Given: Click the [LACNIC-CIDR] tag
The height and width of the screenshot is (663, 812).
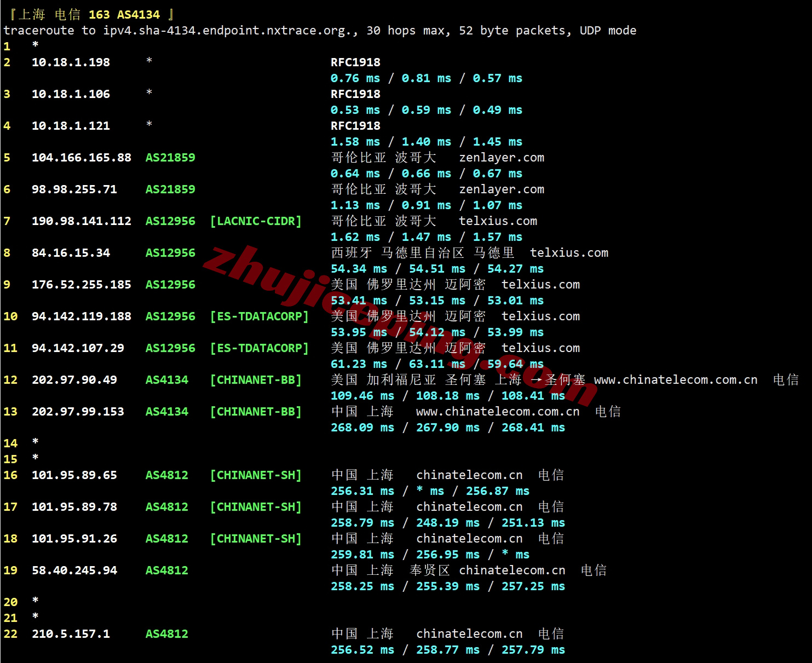Looking at the screenshot, I should 256,221.
